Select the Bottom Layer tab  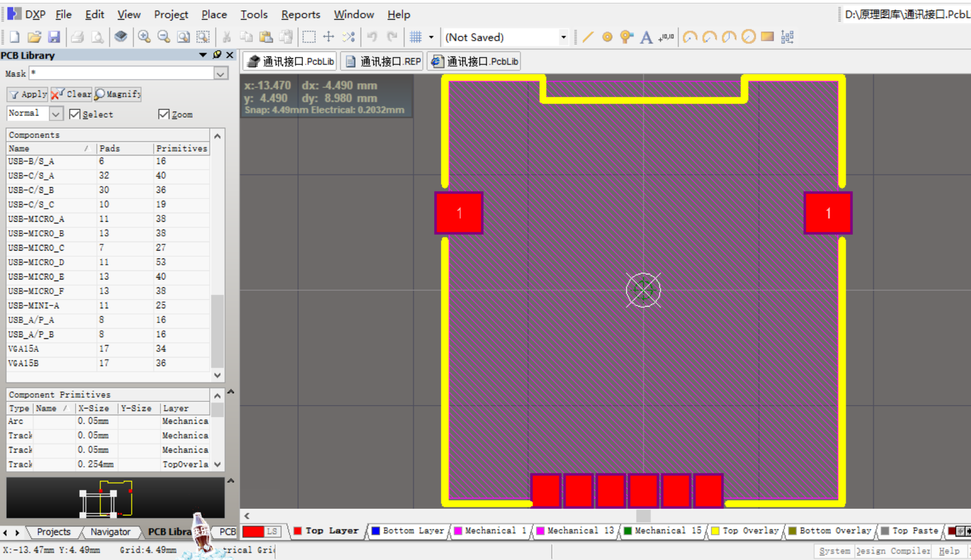click(407, 531)
